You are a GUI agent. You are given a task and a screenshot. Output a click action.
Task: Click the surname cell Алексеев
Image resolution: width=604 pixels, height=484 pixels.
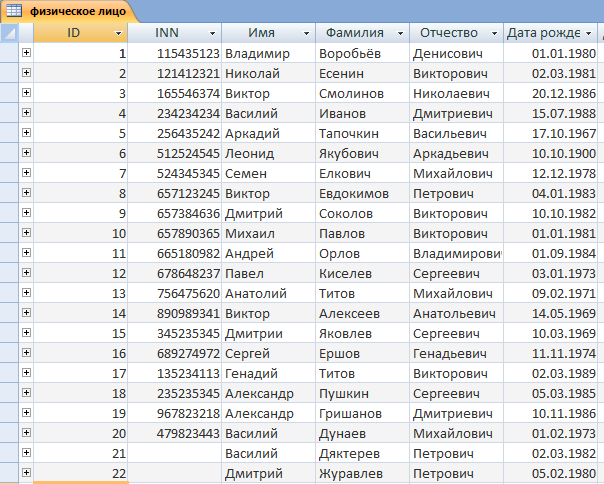coord(362,313)
